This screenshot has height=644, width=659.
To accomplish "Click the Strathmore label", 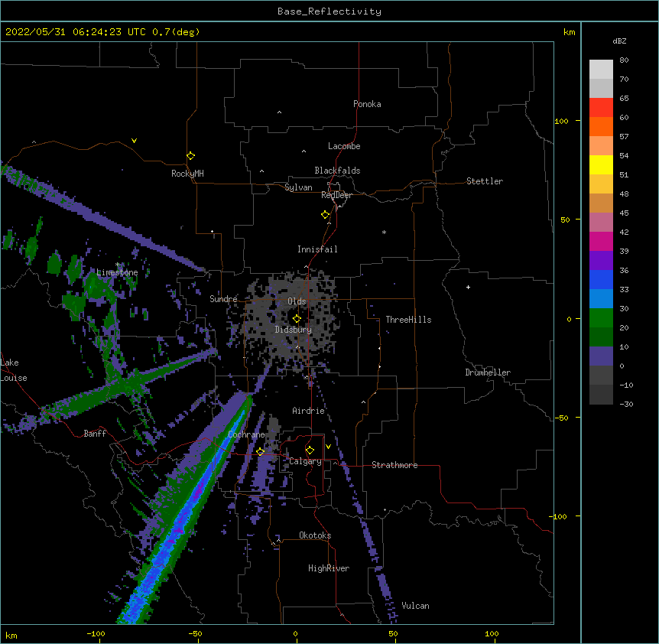I will click(x=394, y=465).
